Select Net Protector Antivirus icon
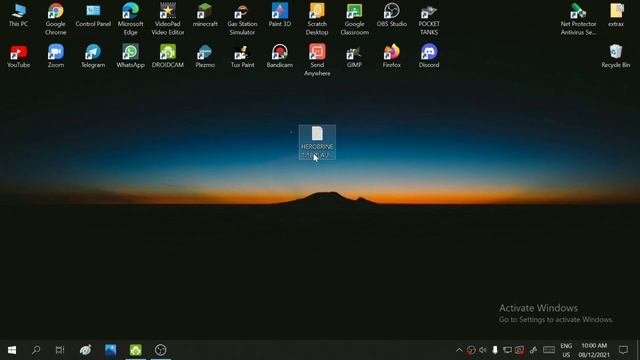 [578, 19]
